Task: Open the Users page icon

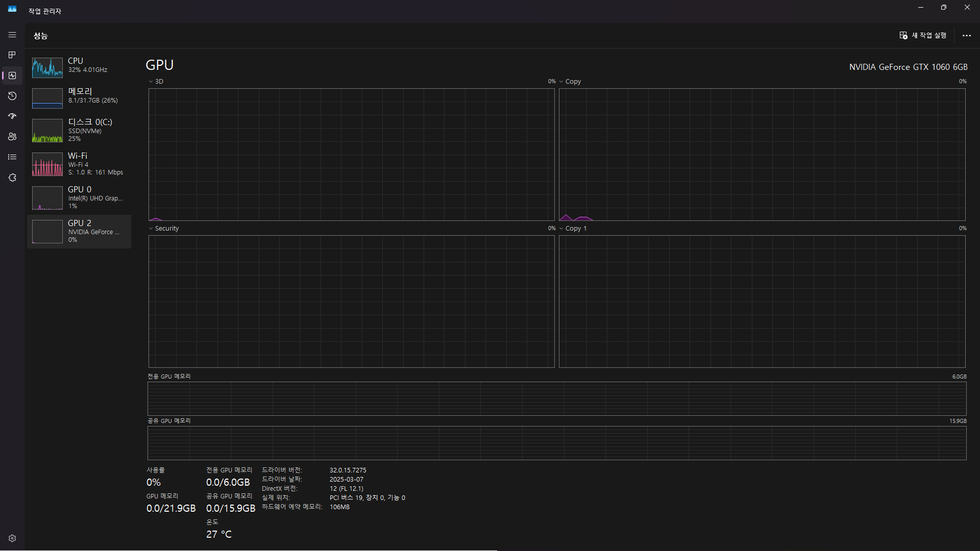Action: click(12, 137)
